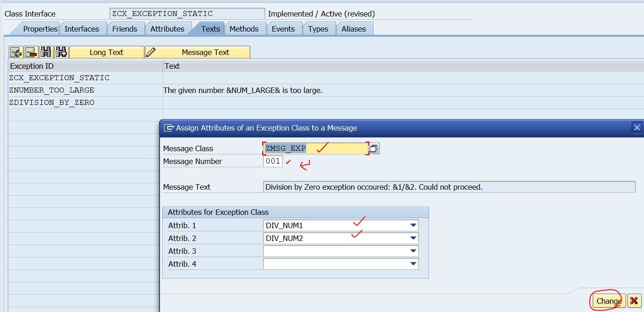Screen dimensions: 644x312
Task: Open the Attrib. 2 dropdown
Action: [x=413, y=238]
